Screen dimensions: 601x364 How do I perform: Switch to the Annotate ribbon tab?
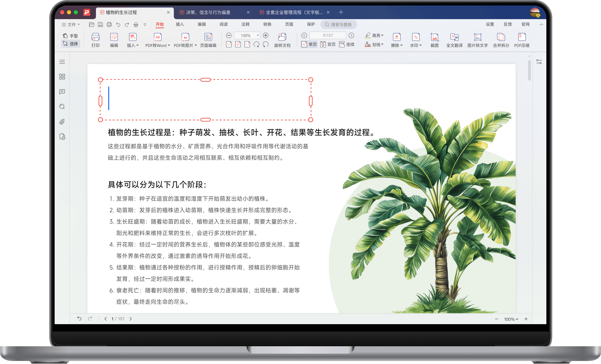245,24
